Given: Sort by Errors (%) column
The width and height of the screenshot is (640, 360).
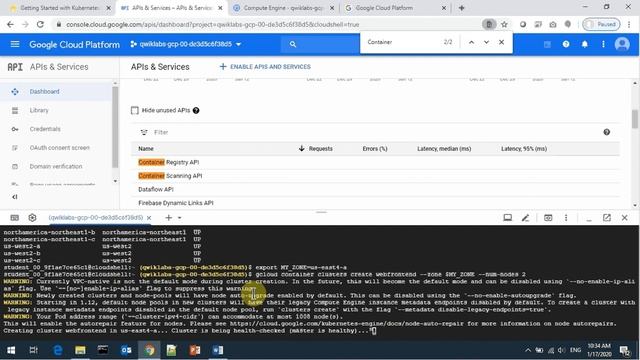Looking at the screenshot, I should (x=375, y=149).
